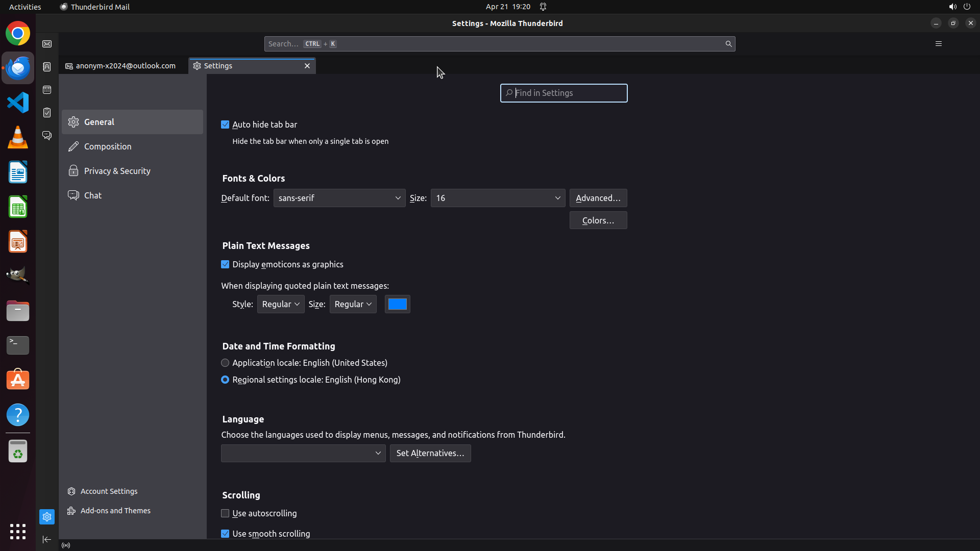Open the quoted text Style Regular dropdown
This screenshot has height=551, width=980.
pyautogui.click(x=281, y=304)
